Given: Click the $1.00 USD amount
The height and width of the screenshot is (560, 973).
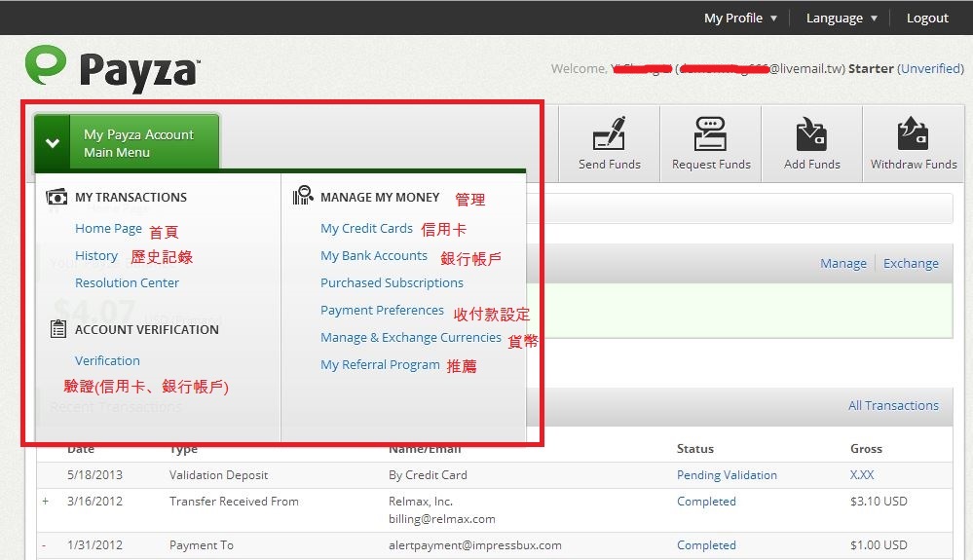Looking at the screenshot, I should [879, 545].
